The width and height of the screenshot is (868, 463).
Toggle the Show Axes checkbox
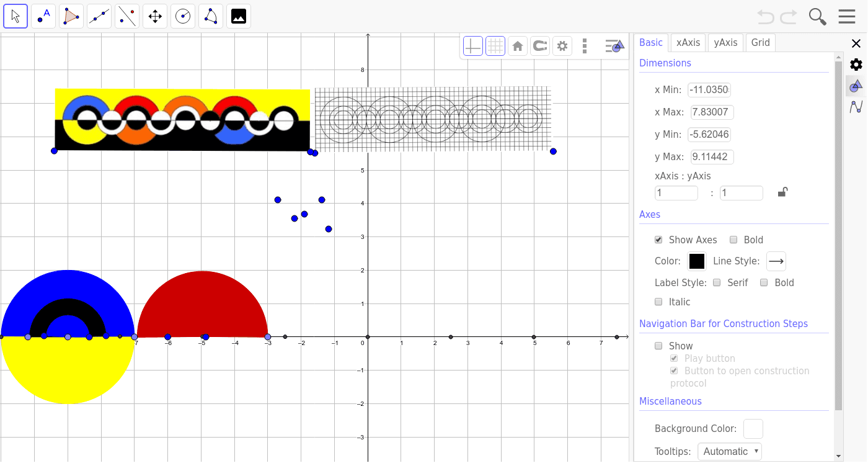658,240
